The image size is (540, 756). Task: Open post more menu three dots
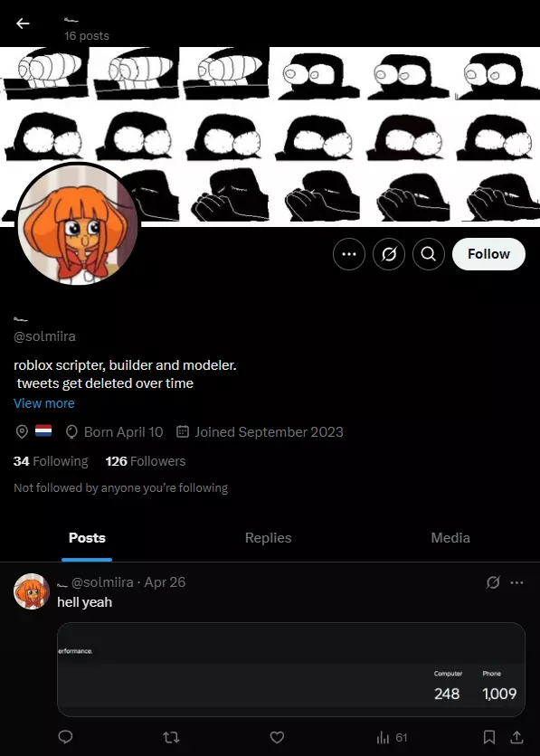pyautogui.click(x=516, y=582)
